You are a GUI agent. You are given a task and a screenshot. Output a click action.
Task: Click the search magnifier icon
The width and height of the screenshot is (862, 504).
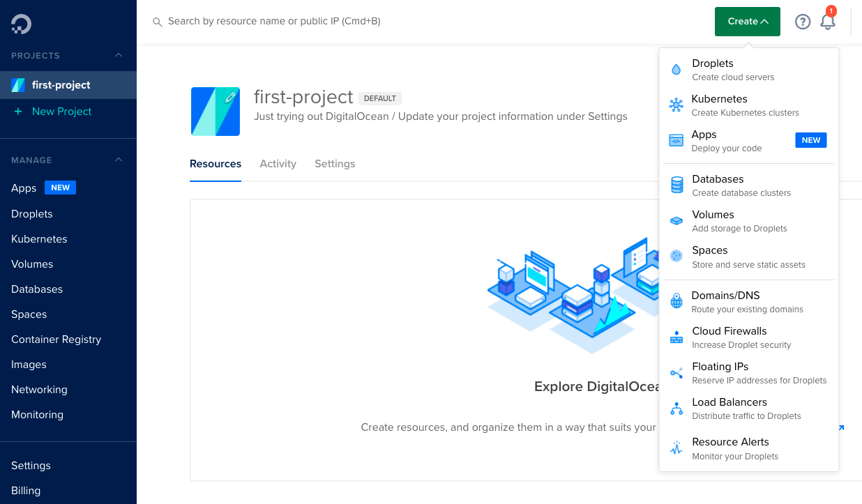(158, 22)
